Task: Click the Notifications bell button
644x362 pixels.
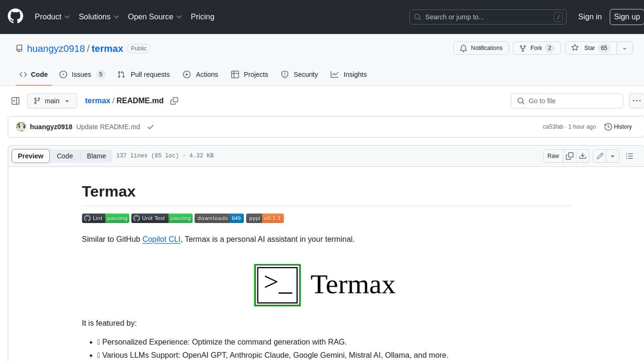Action: click(x=481, y=48)
